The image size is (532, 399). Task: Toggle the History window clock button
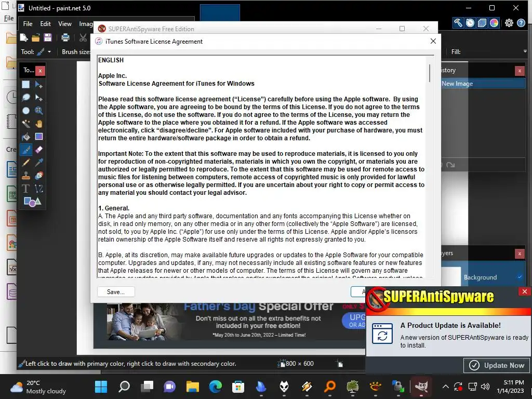click(x=470, y=23)
